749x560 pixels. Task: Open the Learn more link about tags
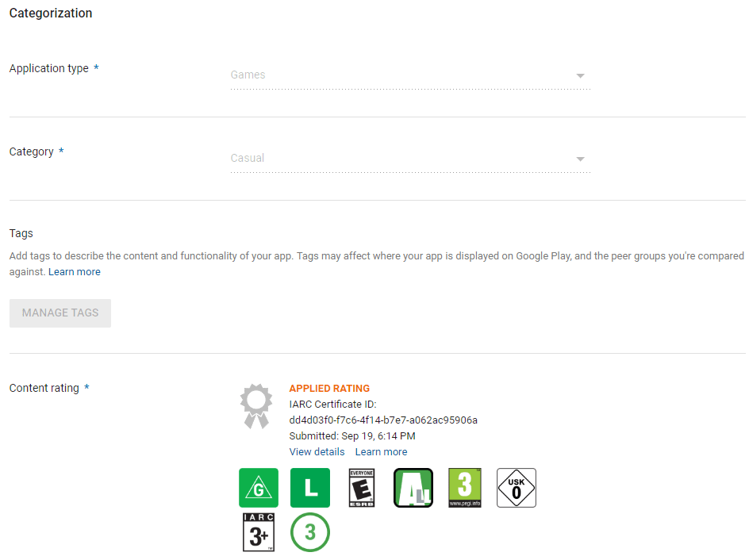click(x=75, y=271)
